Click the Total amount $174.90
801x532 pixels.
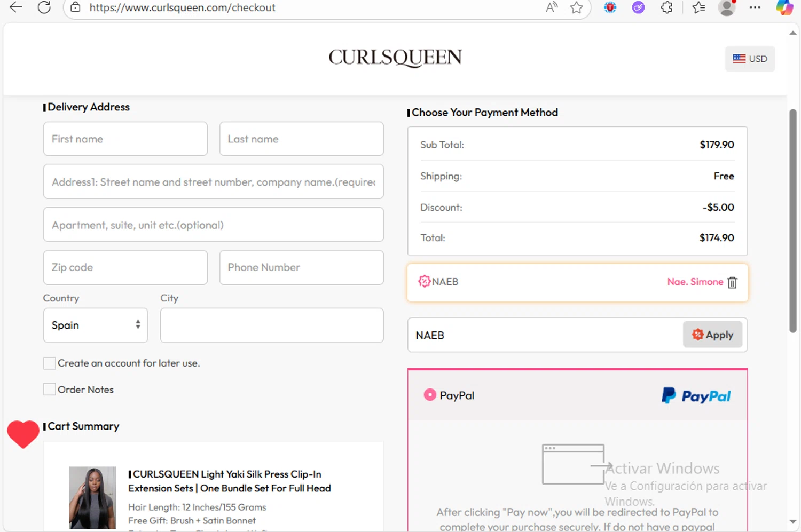point(717,238)
